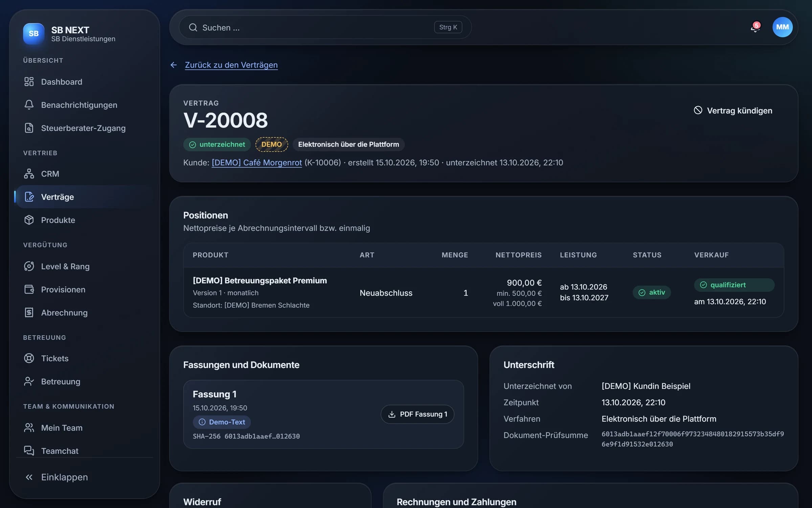Open Level & Rang icon

pos(29,266)
